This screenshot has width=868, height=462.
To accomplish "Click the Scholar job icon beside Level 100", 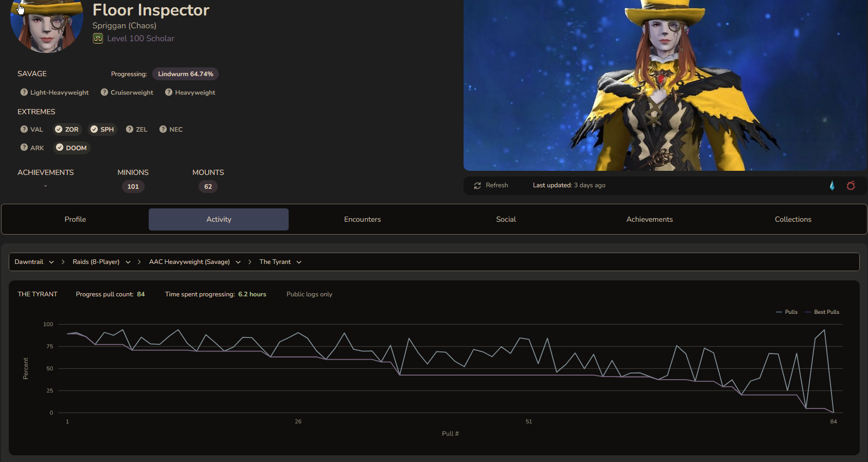I will point(98,39).
